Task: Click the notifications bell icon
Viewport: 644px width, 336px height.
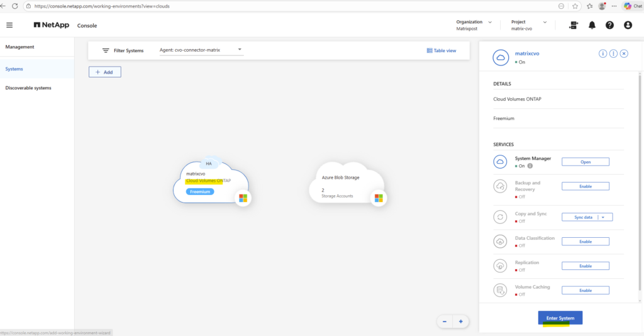Action: (592, 25)
